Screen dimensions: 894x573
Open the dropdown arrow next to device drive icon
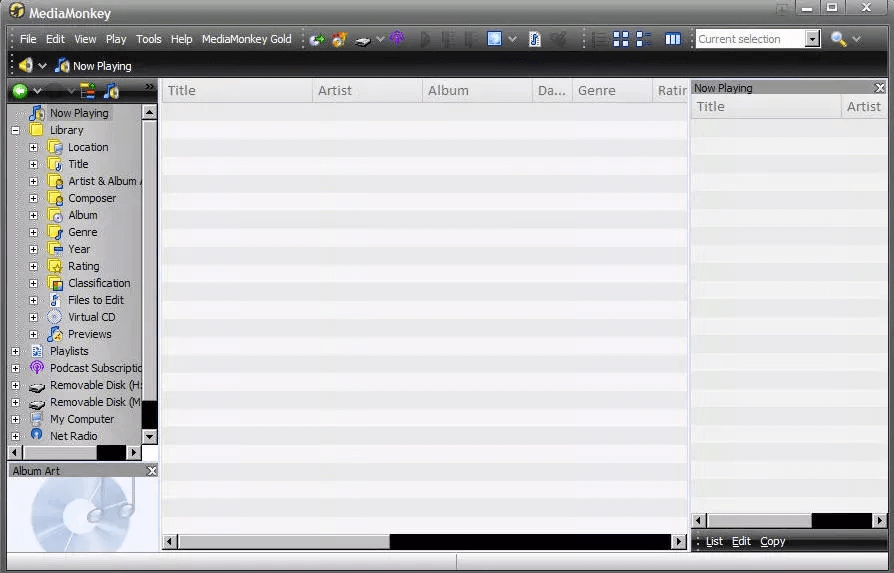(x=380, y=39)
